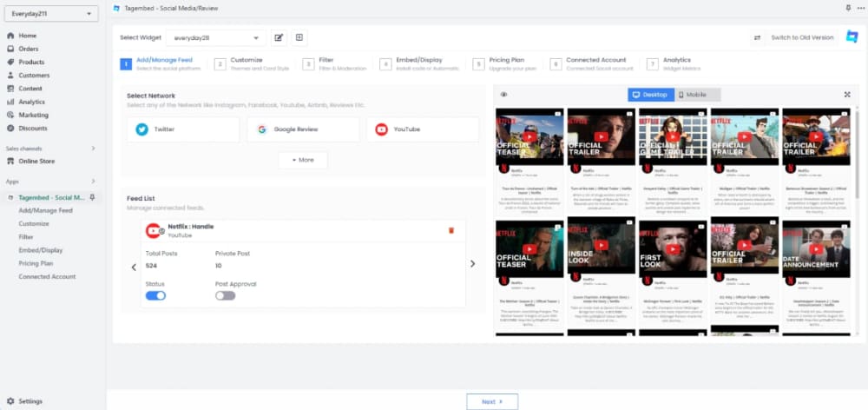Go to step 3 Filter tab
The width and height of the screenshot is (868, 410).
[x=334, y=63]
